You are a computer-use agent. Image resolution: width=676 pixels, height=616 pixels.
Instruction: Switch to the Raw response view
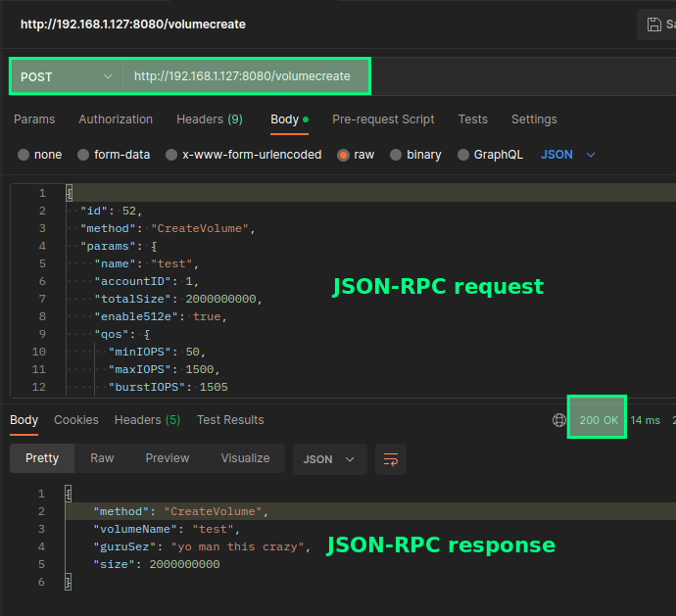click(x=102, y=458)
